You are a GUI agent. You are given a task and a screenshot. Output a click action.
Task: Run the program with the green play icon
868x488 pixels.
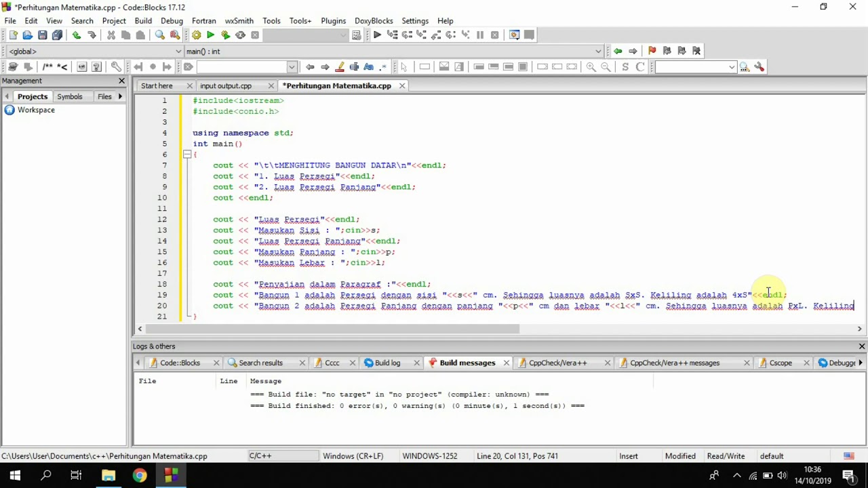(210, 35)
